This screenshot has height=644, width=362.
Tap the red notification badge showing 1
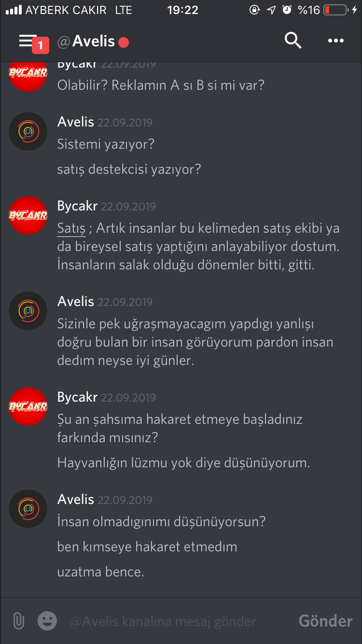pos(41,45)
